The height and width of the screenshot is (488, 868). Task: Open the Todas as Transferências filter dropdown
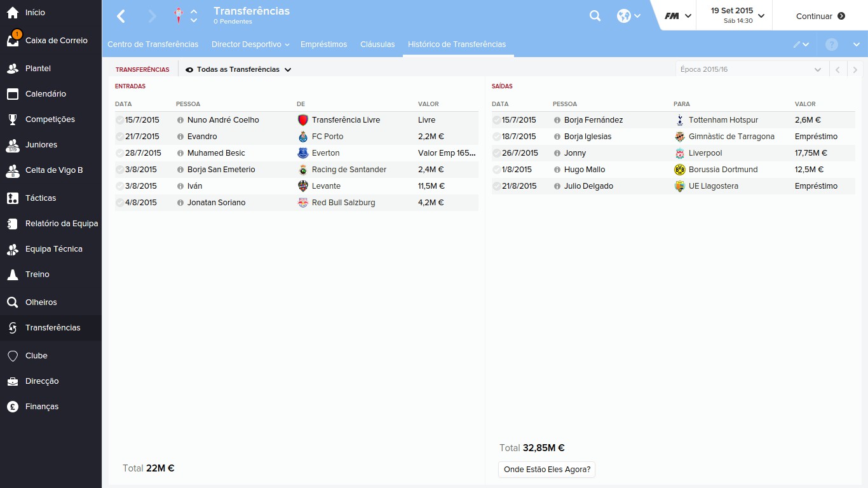[238, 69]
